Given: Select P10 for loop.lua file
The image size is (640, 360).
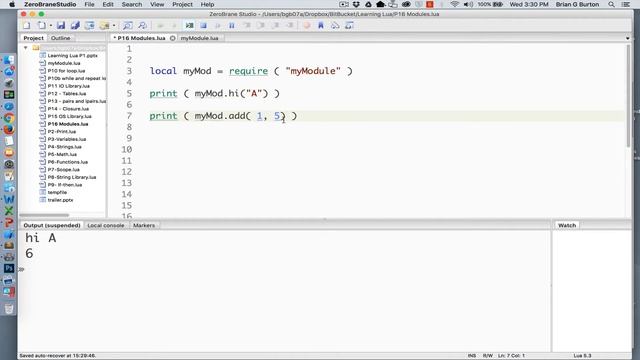Looking at the screenshot, I should point(66,71).
